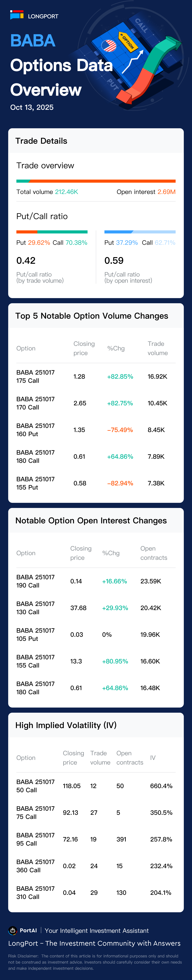Screen dimensions: 192x980
Task: Click the Total volume 212.46K value
Action: click(66, 192)
